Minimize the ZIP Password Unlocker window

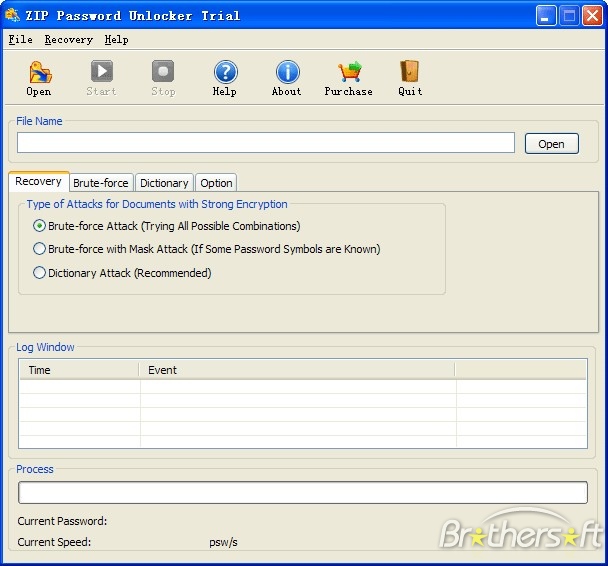pos(546,16)
